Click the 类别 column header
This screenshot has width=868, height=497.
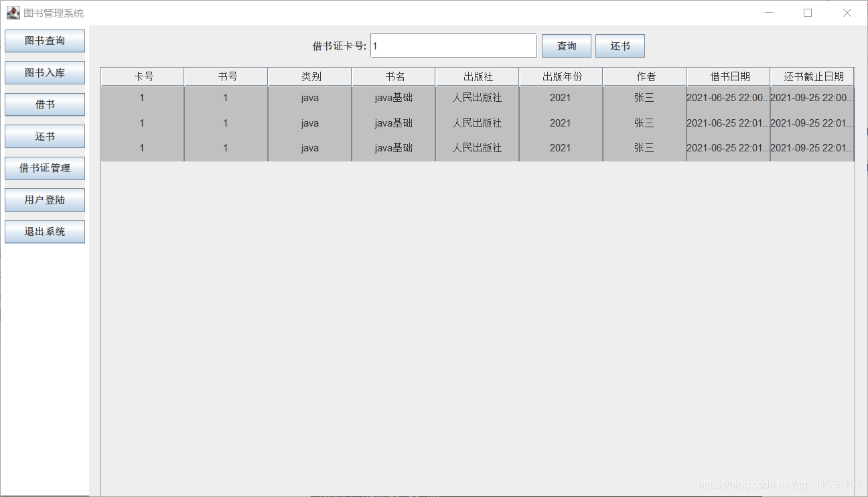309,76
